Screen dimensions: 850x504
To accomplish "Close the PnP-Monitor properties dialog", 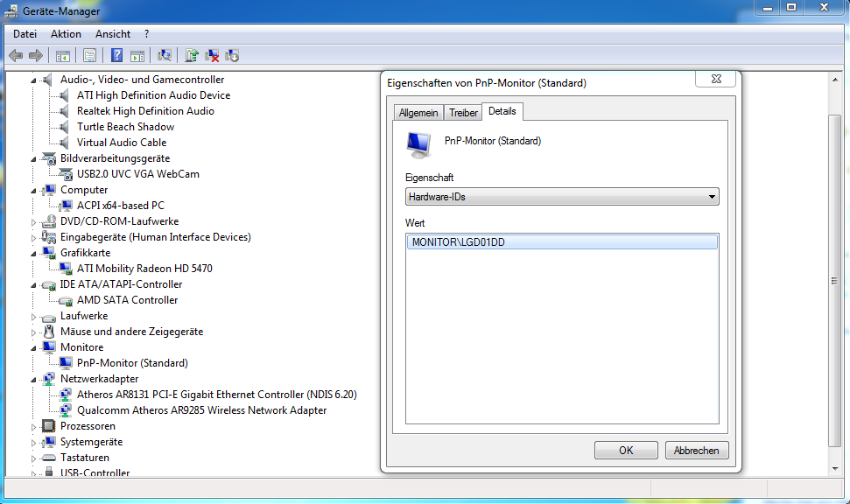I will click(x=715, y=79).
